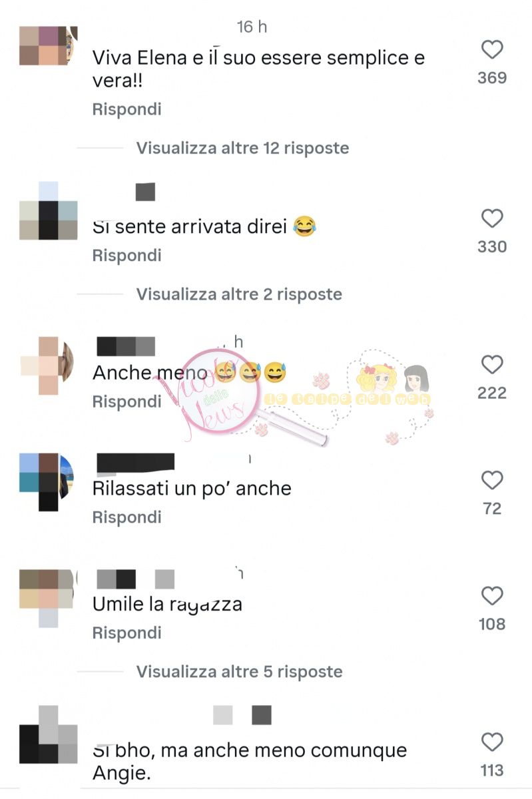The width and height of the screenshot is (532, 799).
Task: Open avatar beside 'Rilassati un po' anche'
Action: 48,481
